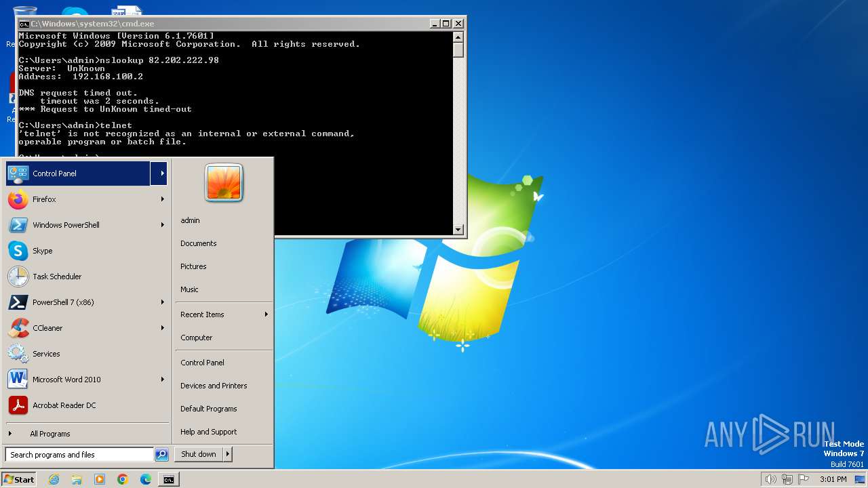Image resolution: width=868 pixels, height=488 pixels.
Task: Open Pictures library
Action: point(224,266)
